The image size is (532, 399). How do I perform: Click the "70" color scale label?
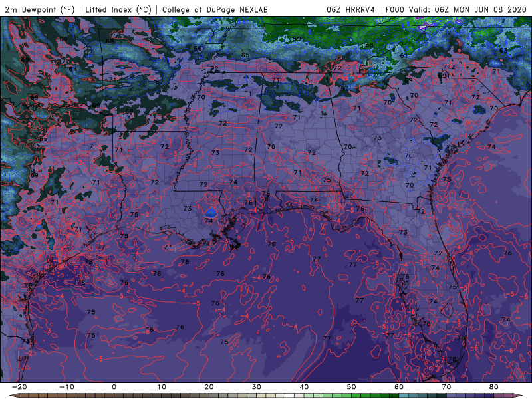[446, 387]
